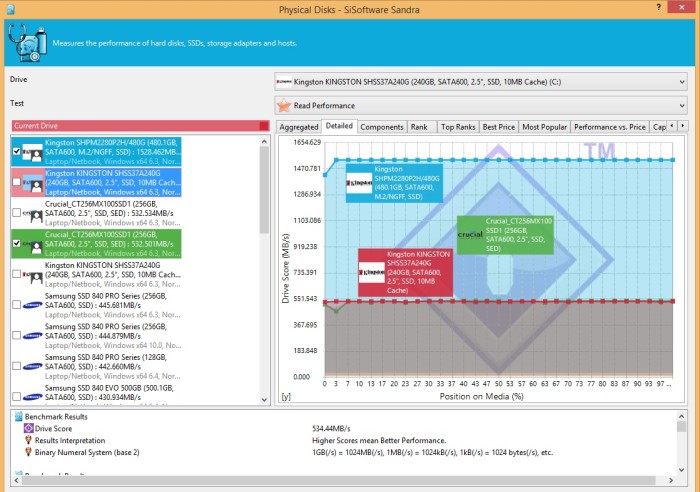Screen dimensions: 700x492
Task: Click the Benchmark Results section icon
Action: tap(19, 417)
